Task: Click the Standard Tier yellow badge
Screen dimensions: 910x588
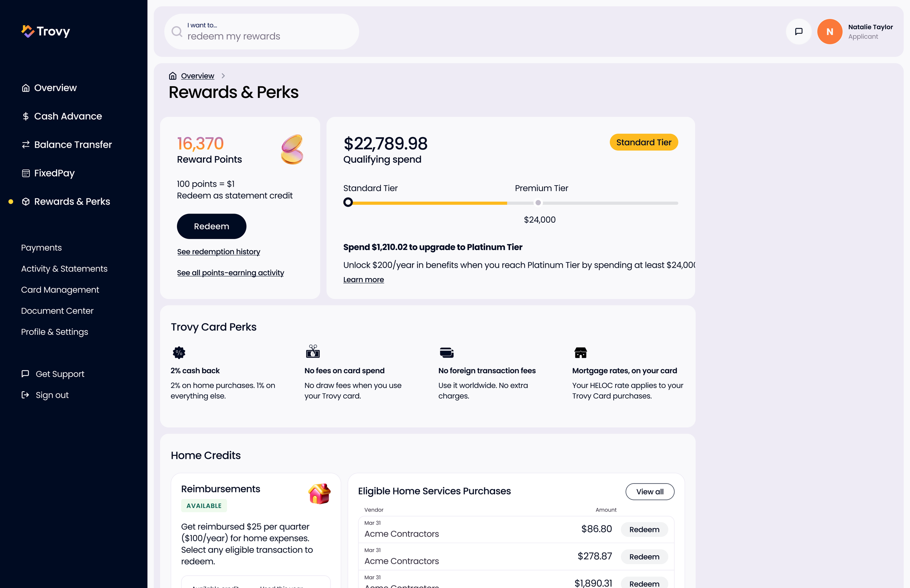Action: [644, 142]
